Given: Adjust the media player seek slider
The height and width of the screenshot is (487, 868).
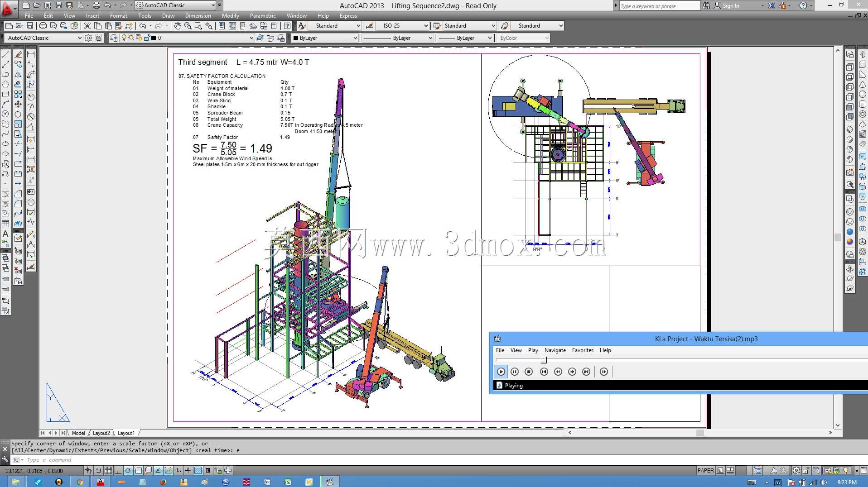Looking at the screenshot, I should pyautogui.click(x=544, y=360).
